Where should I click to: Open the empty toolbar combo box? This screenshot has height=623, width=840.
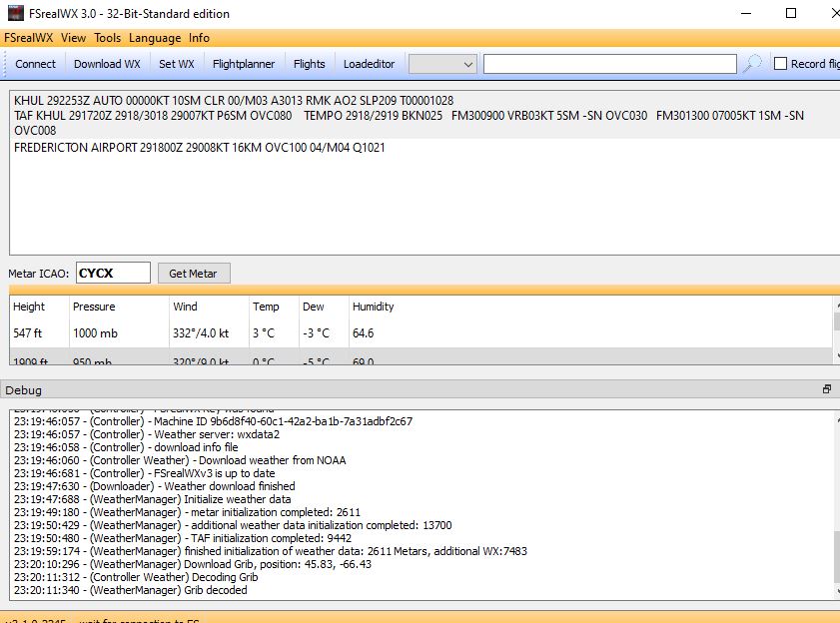click(442, 64)
